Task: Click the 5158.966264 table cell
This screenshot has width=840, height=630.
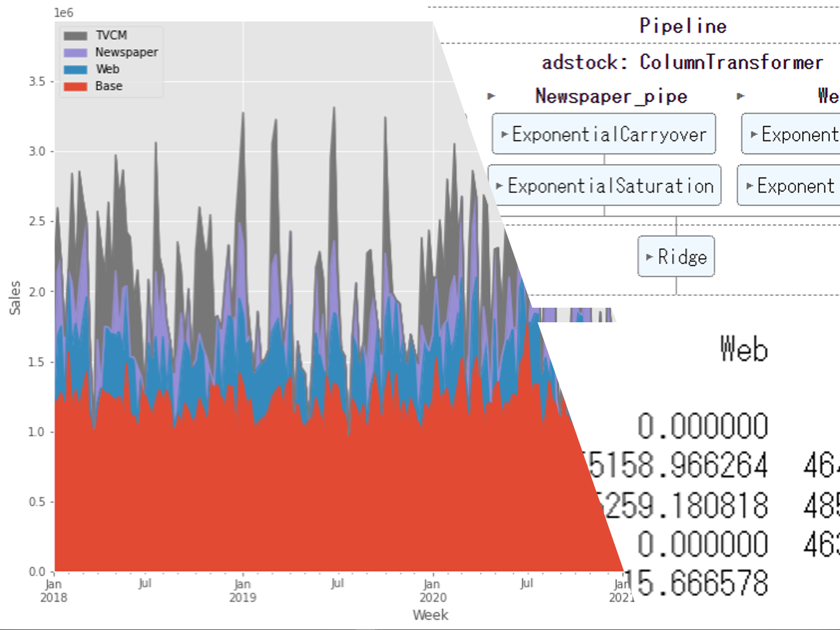Action: coord(677,465)
